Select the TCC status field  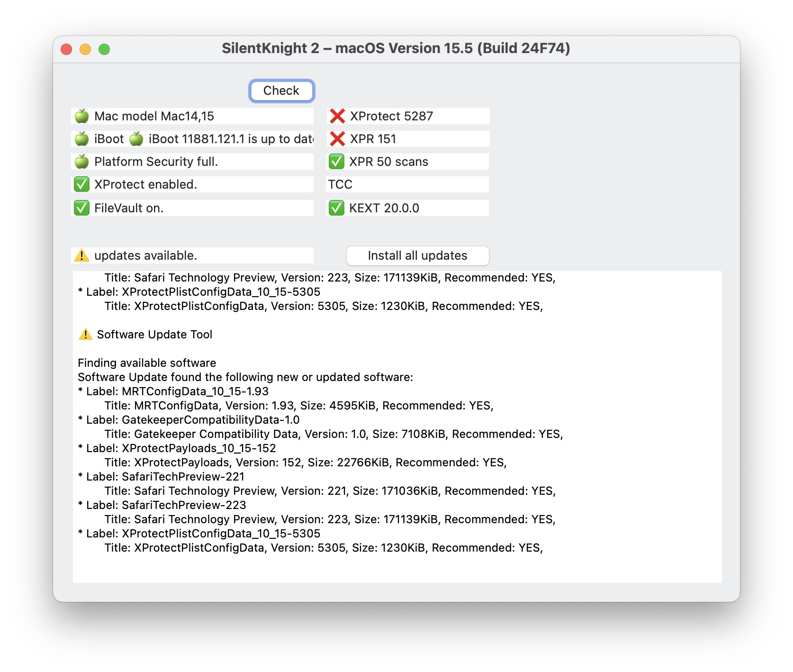[407, 184]
